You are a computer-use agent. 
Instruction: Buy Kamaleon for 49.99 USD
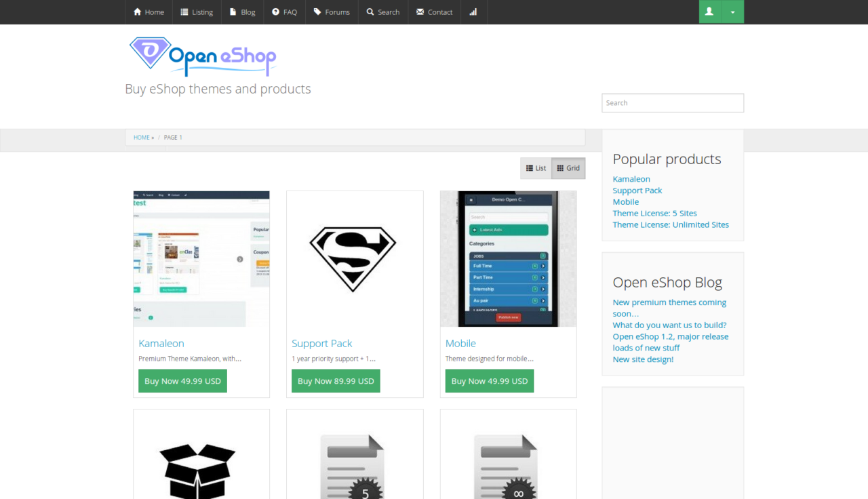182,381
